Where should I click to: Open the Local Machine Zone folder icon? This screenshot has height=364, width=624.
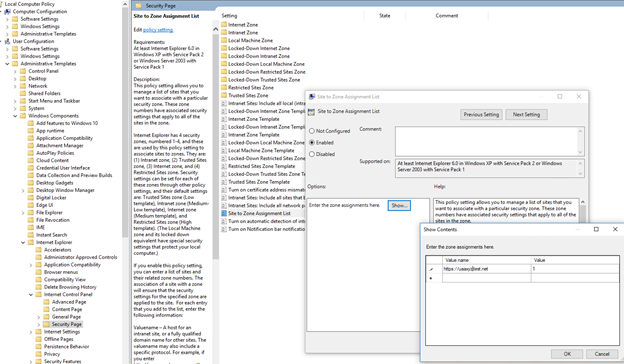(x=224, y=40)
